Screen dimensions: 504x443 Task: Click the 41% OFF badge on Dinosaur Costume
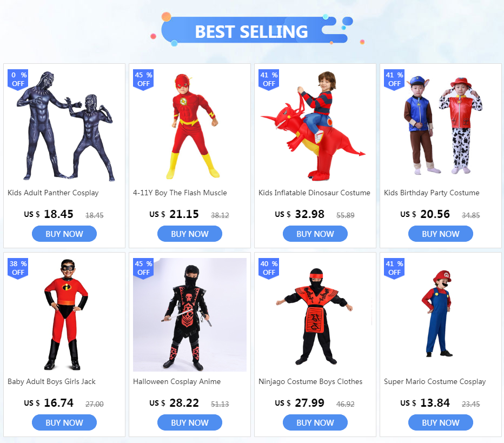[x=269, y=80]
